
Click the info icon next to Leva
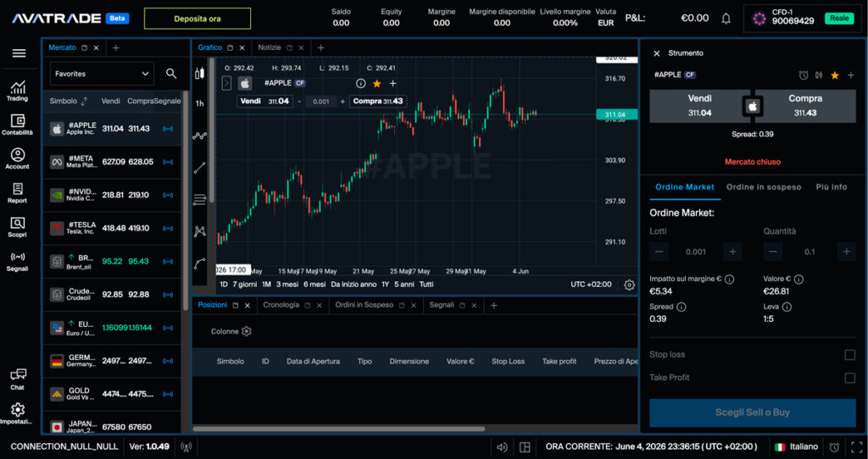[787, 307]
